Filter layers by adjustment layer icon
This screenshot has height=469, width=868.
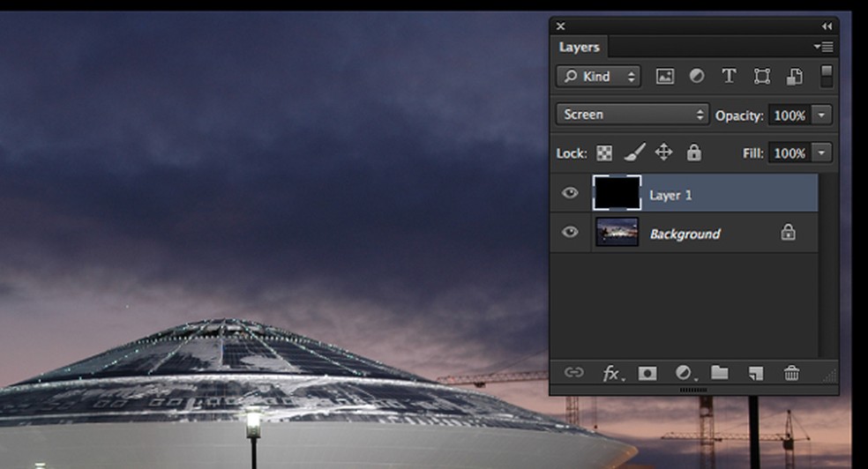pos(697,77)
